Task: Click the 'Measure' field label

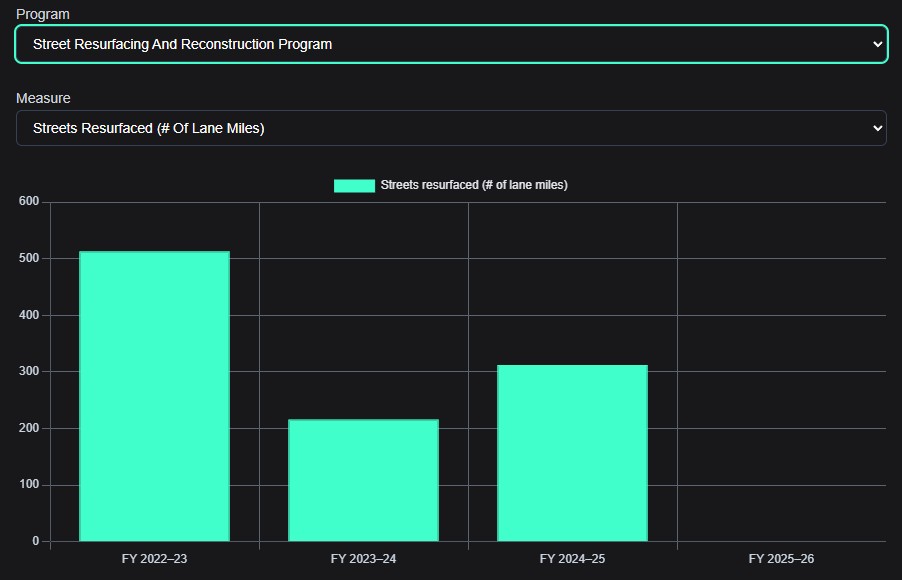Action: [x=43, y=98]
